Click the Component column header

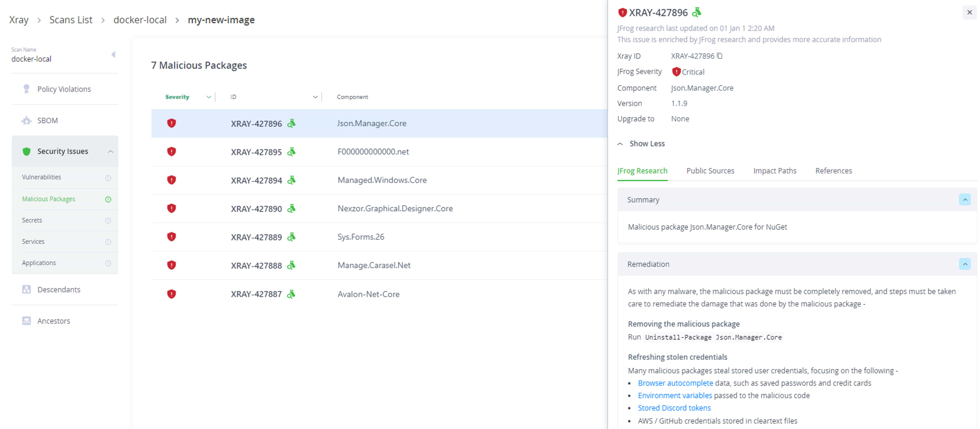click(x=352, y=97)
